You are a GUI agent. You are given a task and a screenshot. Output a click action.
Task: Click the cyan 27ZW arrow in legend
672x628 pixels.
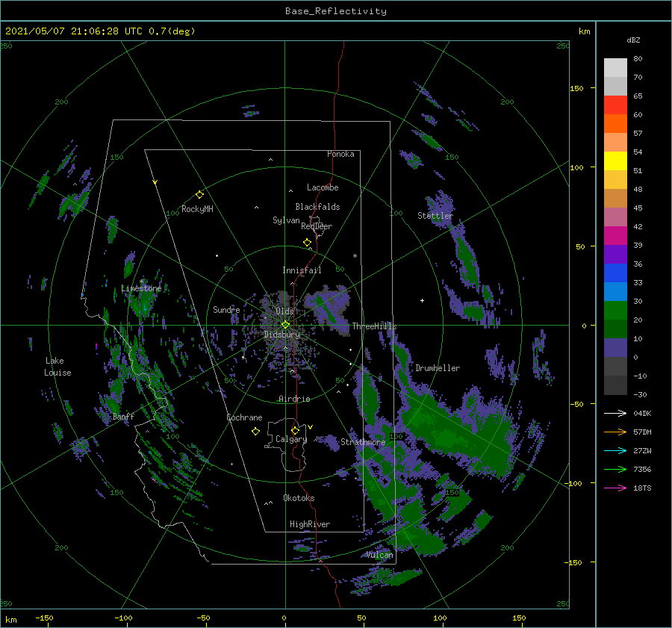point(615,450)
